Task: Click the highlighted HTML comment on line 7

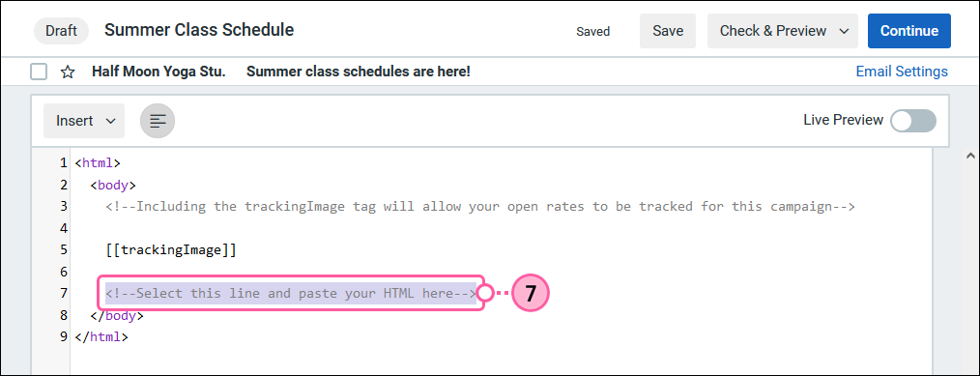Action: [x=291, y=293]
